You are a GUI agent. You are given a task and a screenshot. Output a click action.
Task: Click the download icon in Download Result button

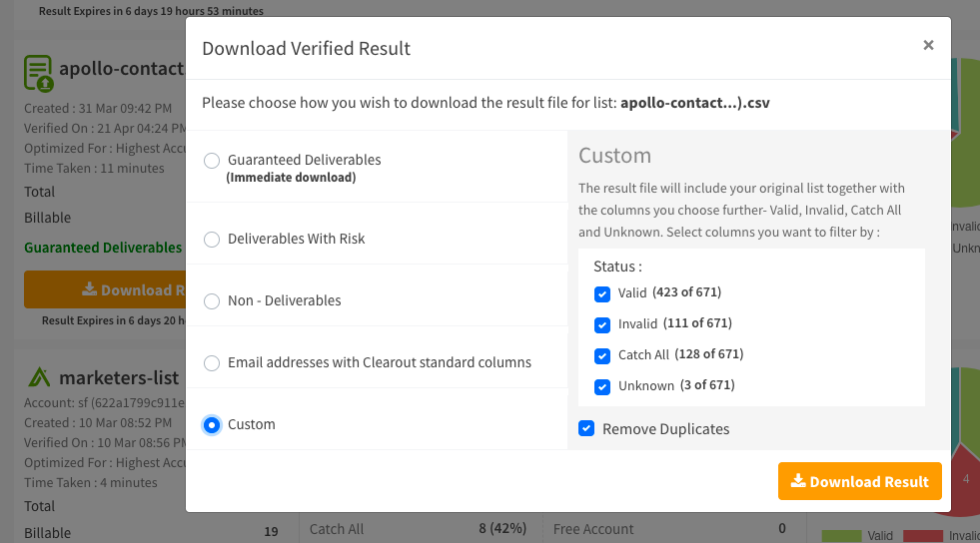[x=798, y=480]
